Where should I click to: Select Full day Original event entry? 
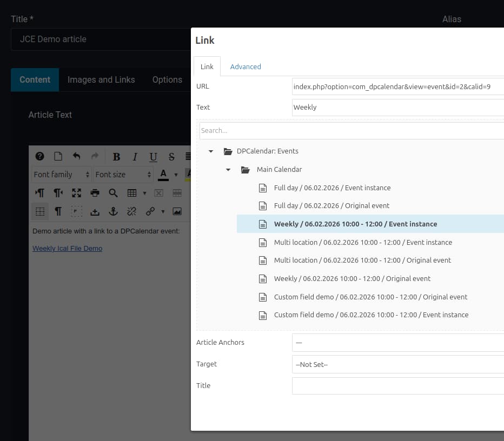[331, 206]
